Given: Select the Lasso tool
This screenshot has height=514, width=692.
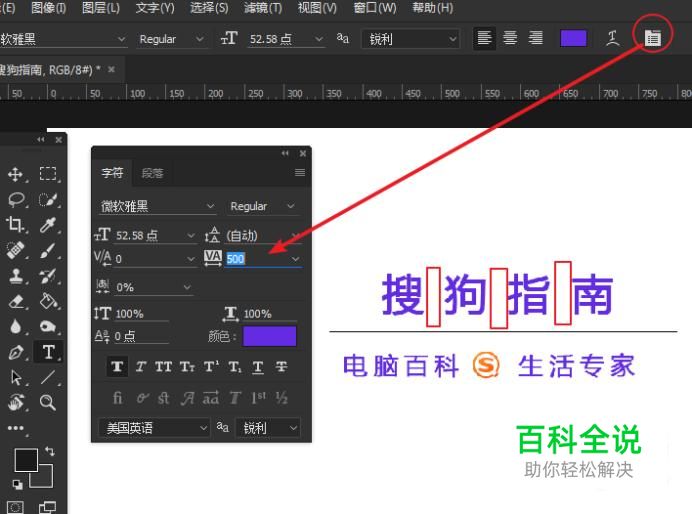Looking at the screenshot, I should [16, 199].
